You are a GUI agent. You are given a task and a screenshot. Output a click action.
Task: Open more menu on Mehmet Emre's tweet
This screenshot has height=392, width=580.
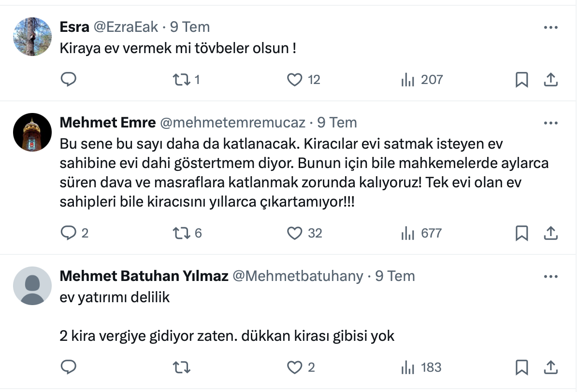[551, 123]
